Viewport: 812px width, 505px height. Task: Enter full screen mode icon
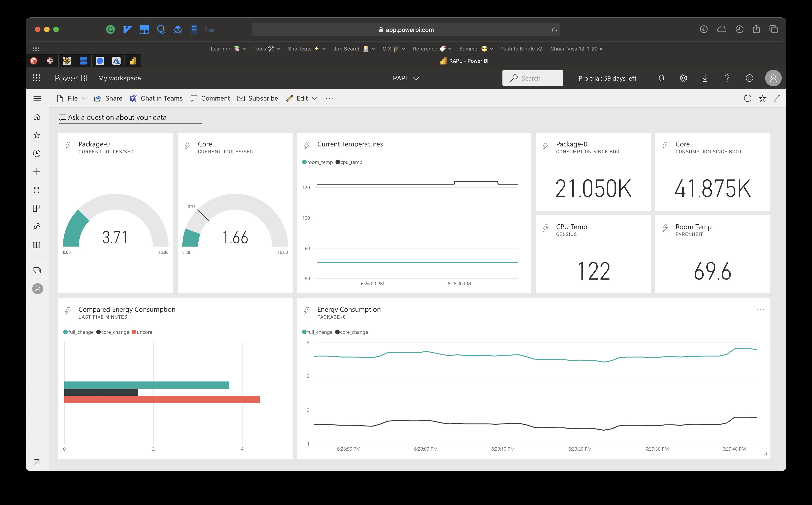coord(777,98)
